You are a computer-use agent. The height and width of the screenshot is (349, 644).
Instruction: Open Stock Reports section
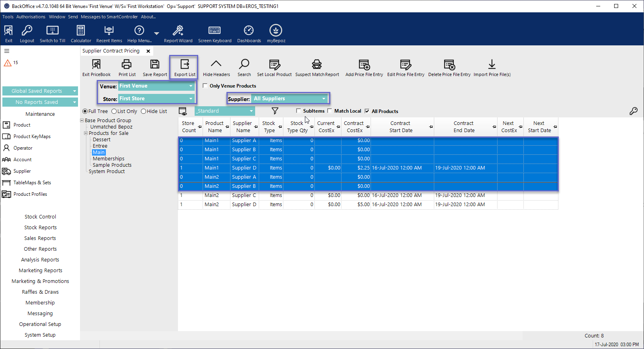coord(40,228)
